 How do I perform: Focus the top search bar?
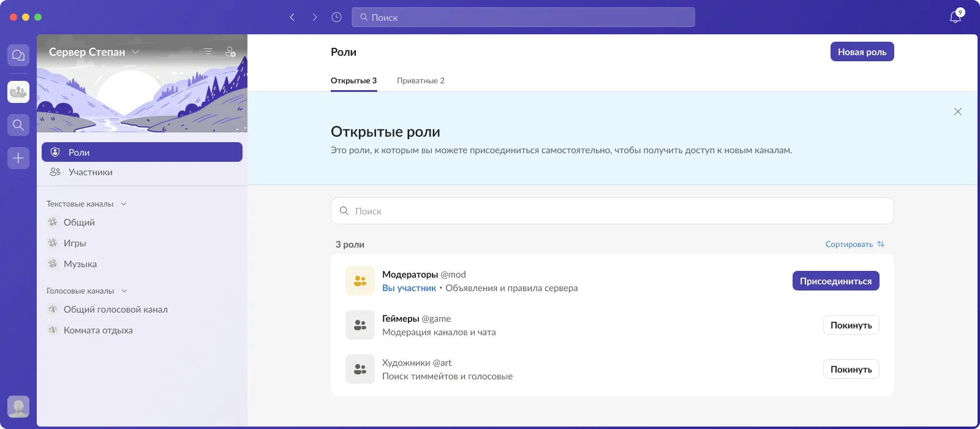[523, 17]
